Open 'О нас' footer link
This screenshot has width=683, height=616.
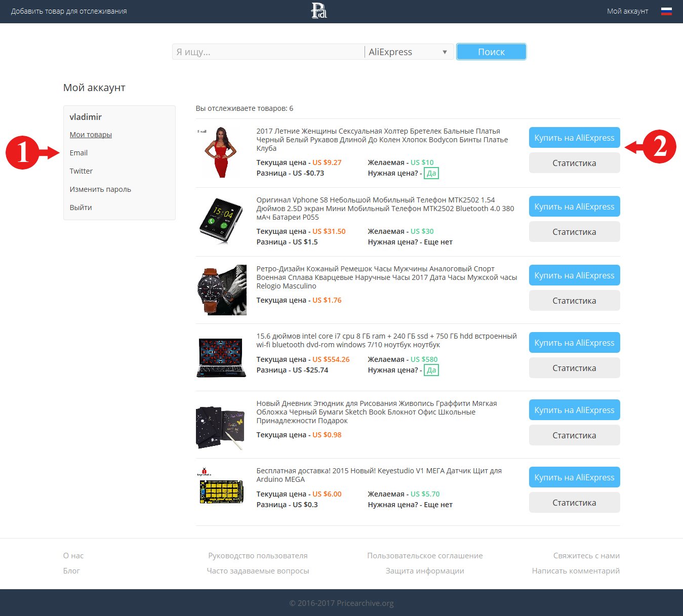click(x=73, y=556)
